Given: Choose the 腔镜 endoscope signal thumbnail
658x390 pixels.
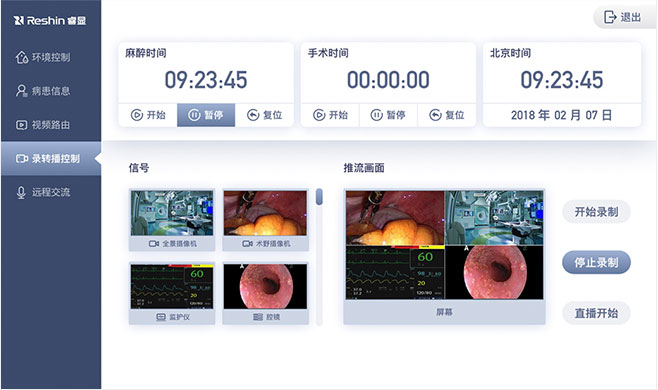Looking at the screenshot, I should [265, 293].
